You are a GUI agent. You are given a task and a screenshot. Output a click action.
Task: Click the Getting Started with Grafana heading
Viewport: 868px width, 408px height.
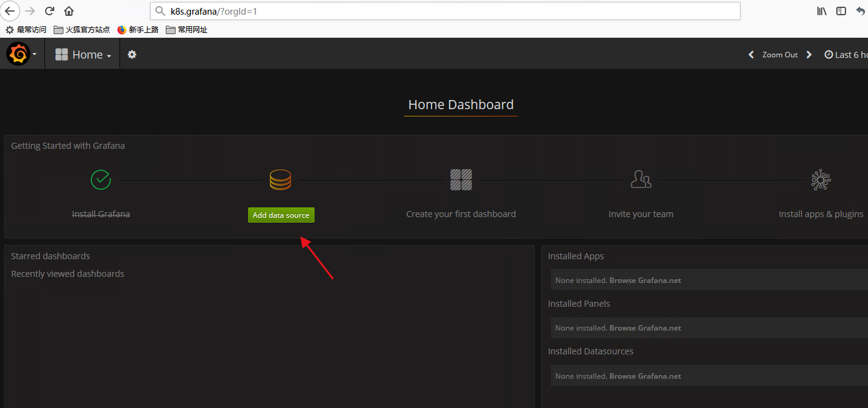coord(68,146)
